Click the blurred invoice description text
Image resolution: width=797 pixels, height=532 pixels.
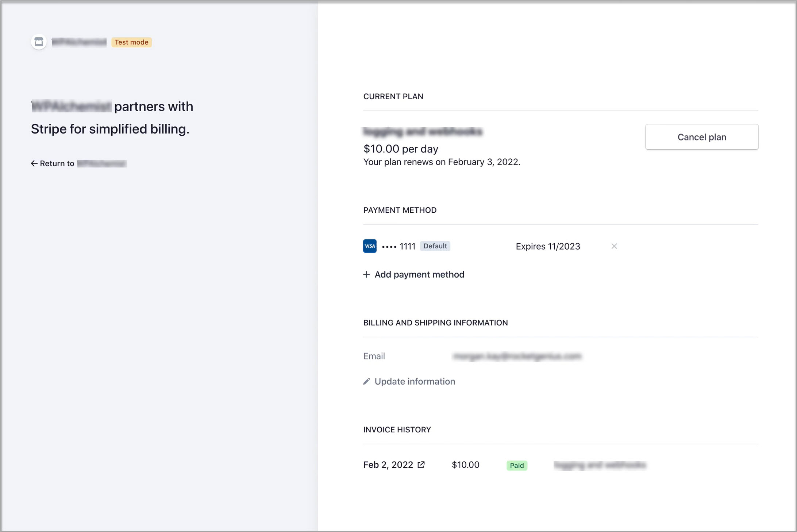[x=600, y=465]
